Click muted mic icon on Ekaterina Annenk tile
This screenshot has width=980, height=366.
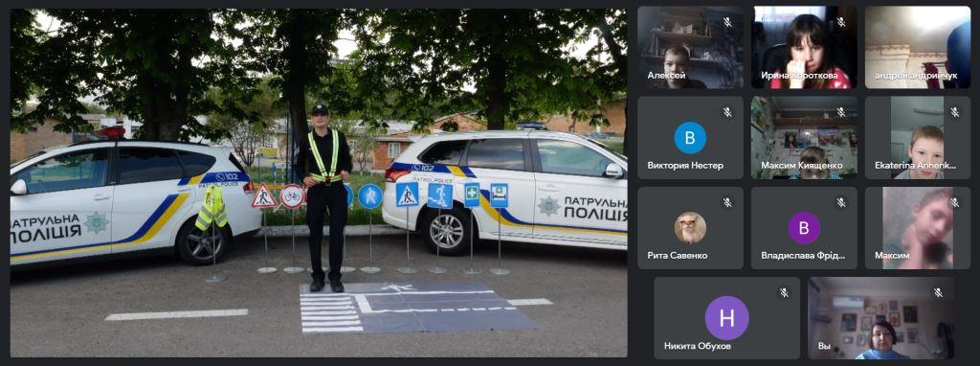(x=954, y=112)
